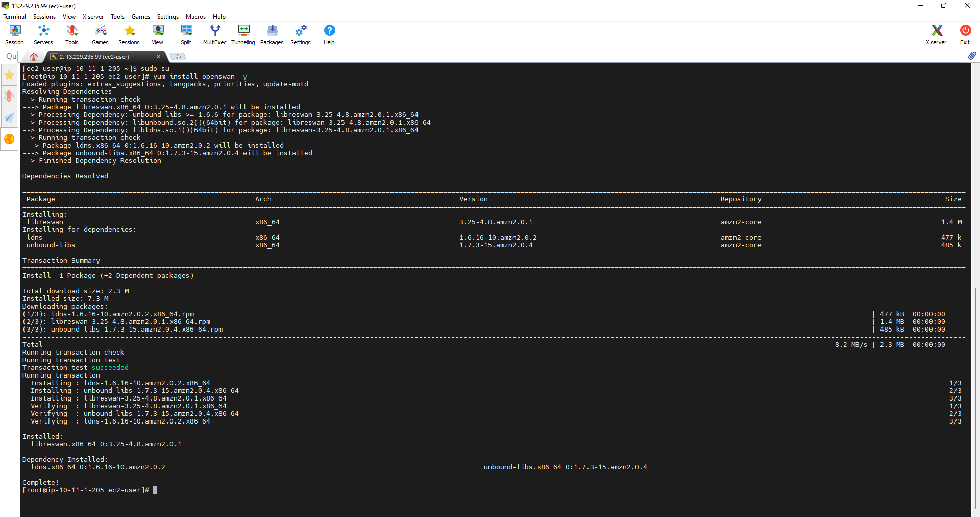The width and height of the screenshot is (980, 517).
Task: Click the 'Installed size: 7.3 M' line
Action: (65, 299)
